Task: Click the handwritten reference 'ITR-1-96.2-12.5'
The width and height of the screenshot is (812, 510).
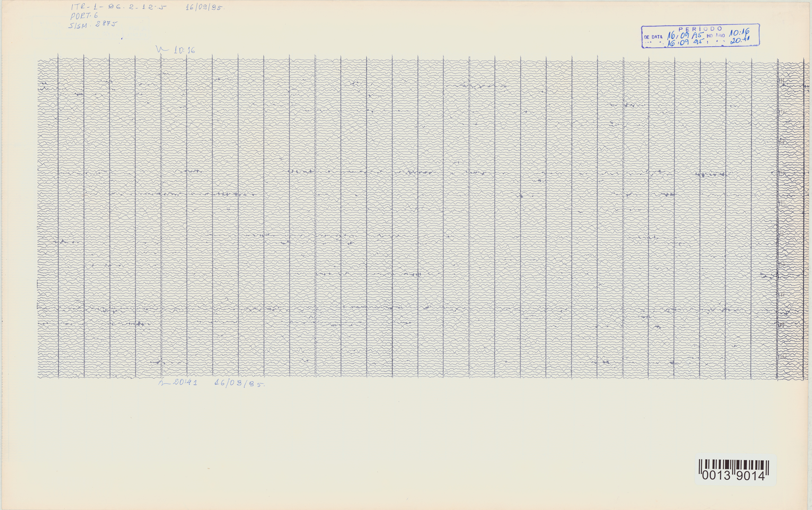Action: coord(119,7)
